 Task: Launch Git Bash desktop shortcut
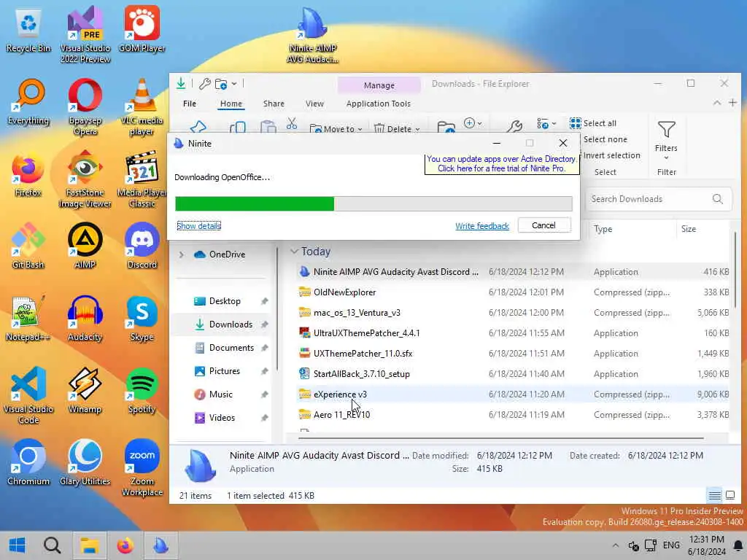pyautogui.click(x=28, y=246)
